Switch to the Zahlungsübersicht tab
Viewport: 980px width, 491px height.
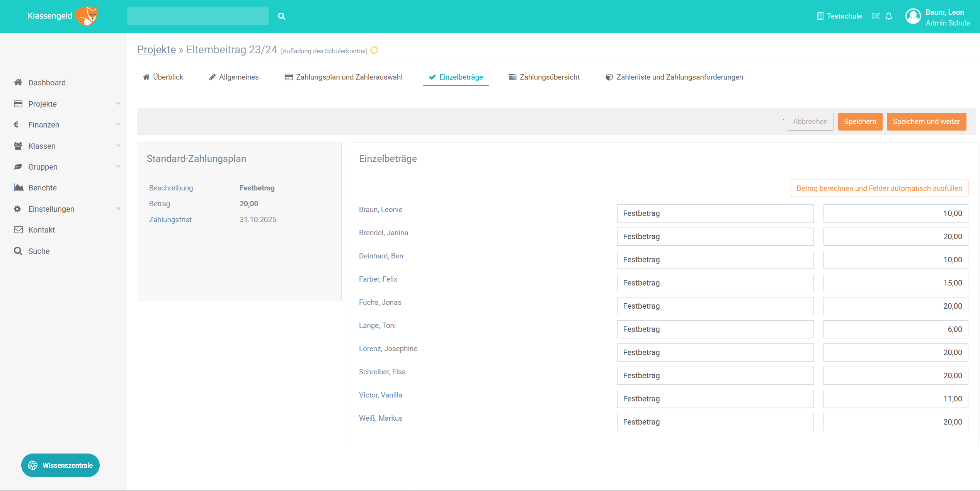(x=544, y=77)
